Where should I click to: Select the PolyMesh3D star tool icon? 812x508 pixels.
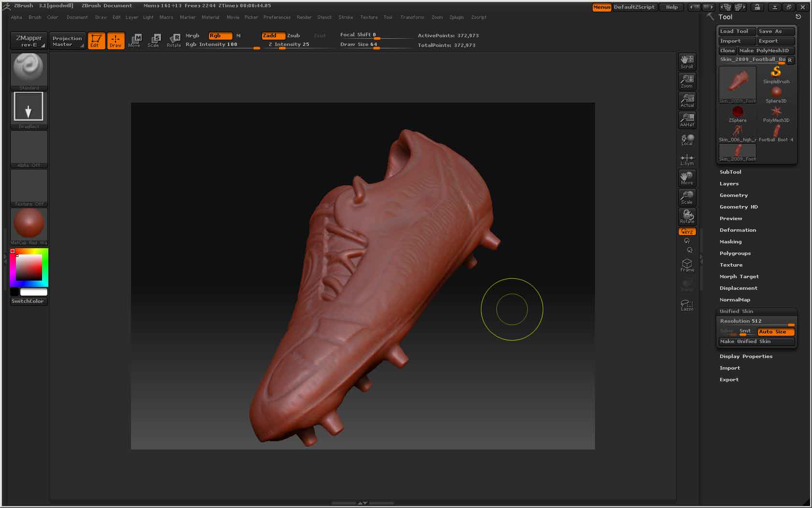point(776,114)
